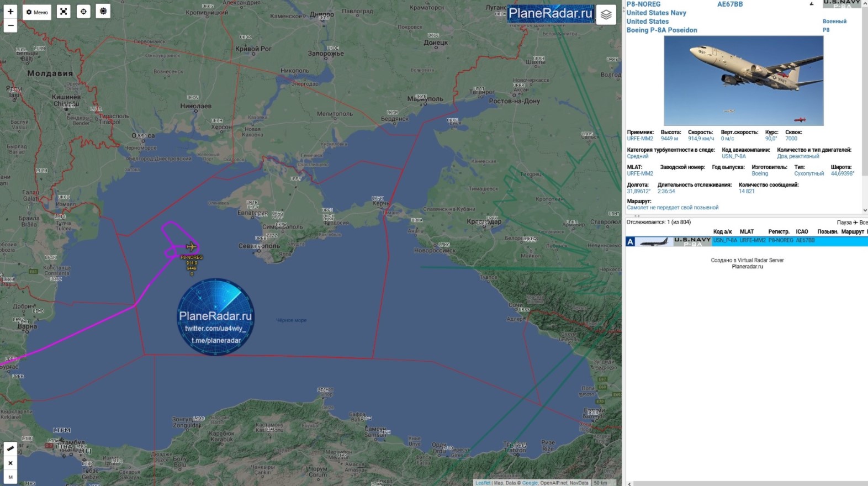This screenshot has width=868, height=486.
Task: Open AE67BB ICAO code link
Action: pos(730,4)
